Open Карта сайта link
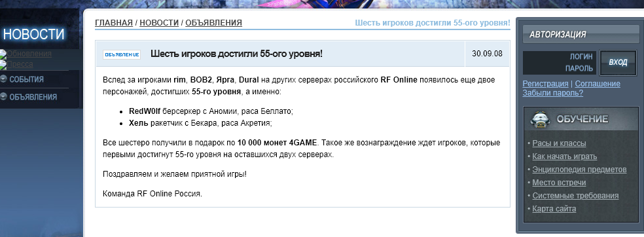The width and height of the screenshot is (644, 237). [x=554, y=209]
